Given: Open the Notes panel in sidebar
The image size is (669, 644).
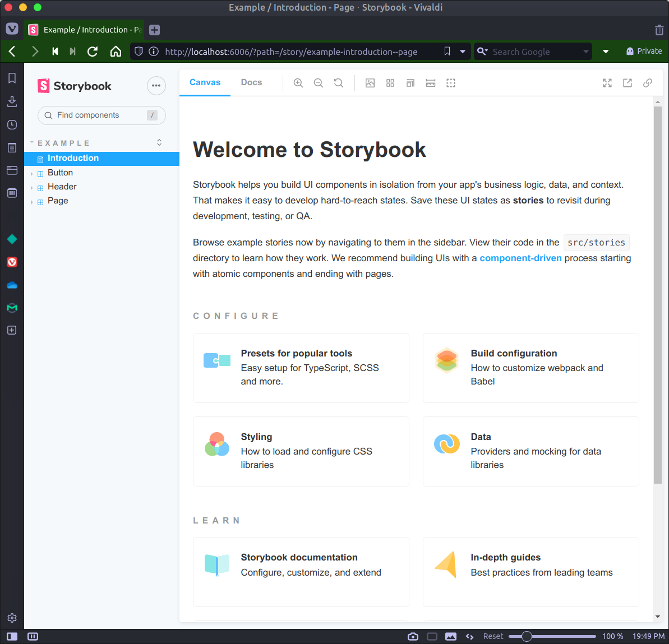Looking at the screenshot, I should tap(12, 147).
